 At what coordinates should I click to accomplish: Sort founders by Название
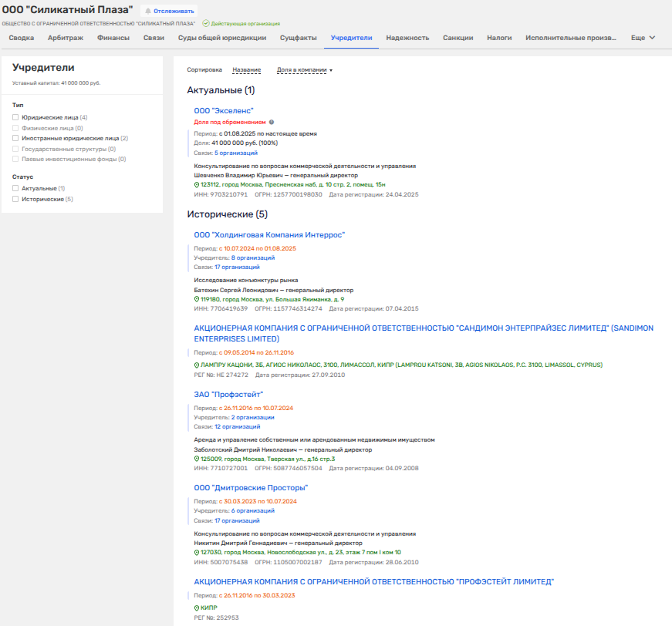pos(246,70)
